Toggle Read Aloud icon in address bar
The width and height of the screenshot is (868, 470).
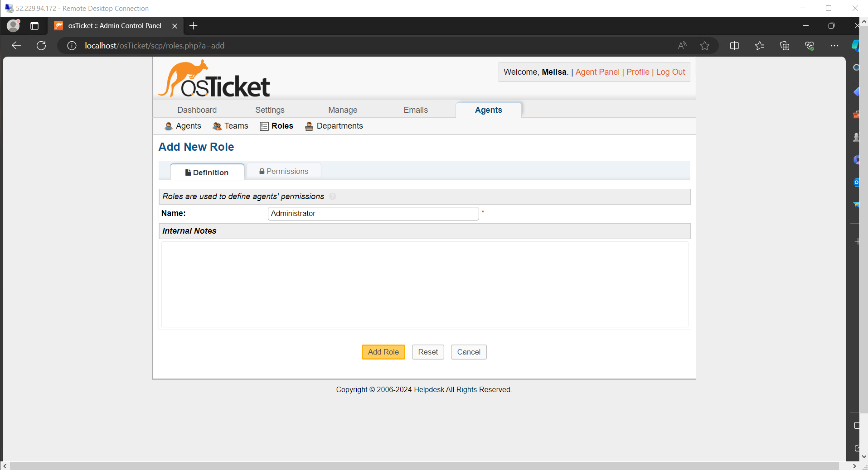coord(682,45)
